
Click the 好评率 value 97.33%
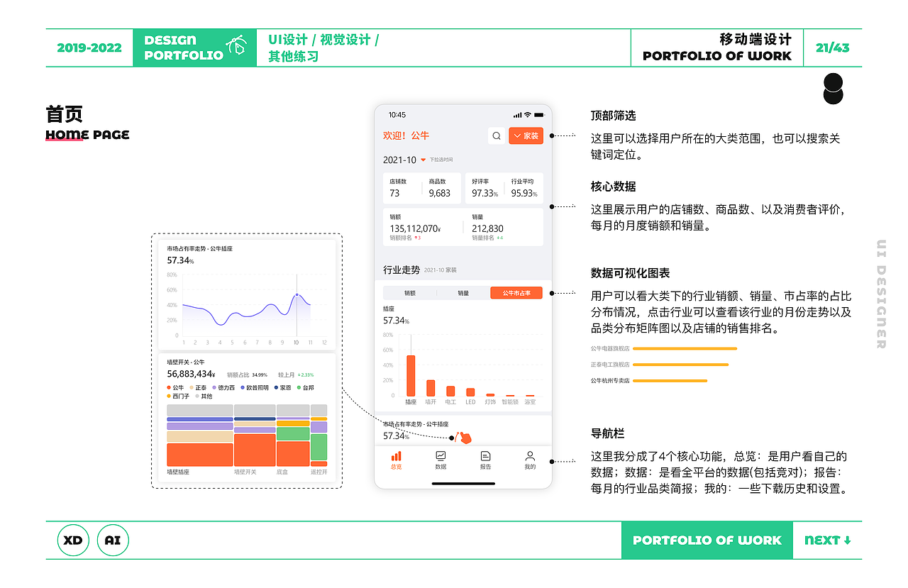[485, 193]
